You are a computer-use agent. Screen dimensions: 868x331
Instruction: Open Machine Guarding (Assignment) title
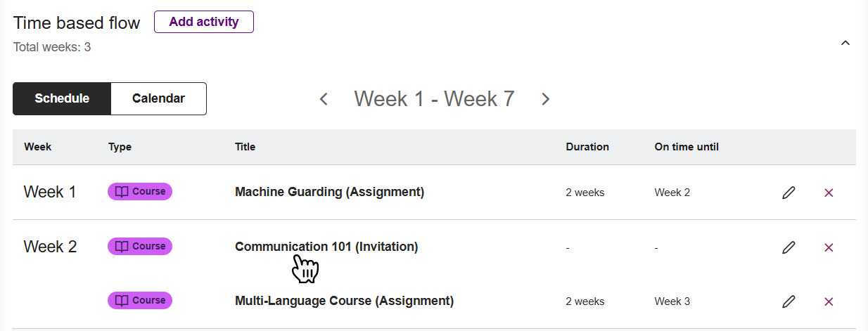pos(329,191)
